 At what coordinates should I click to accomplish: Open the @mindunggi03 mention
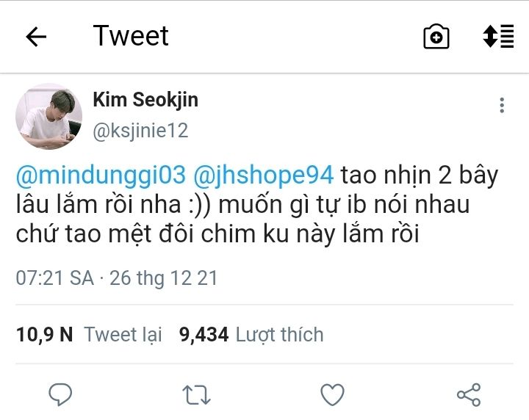click(101, 175)
